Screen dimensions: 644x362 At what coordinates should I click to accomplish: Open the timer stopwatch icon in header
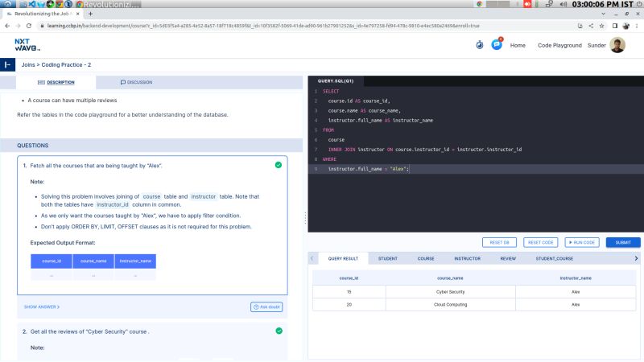[479, 45]
